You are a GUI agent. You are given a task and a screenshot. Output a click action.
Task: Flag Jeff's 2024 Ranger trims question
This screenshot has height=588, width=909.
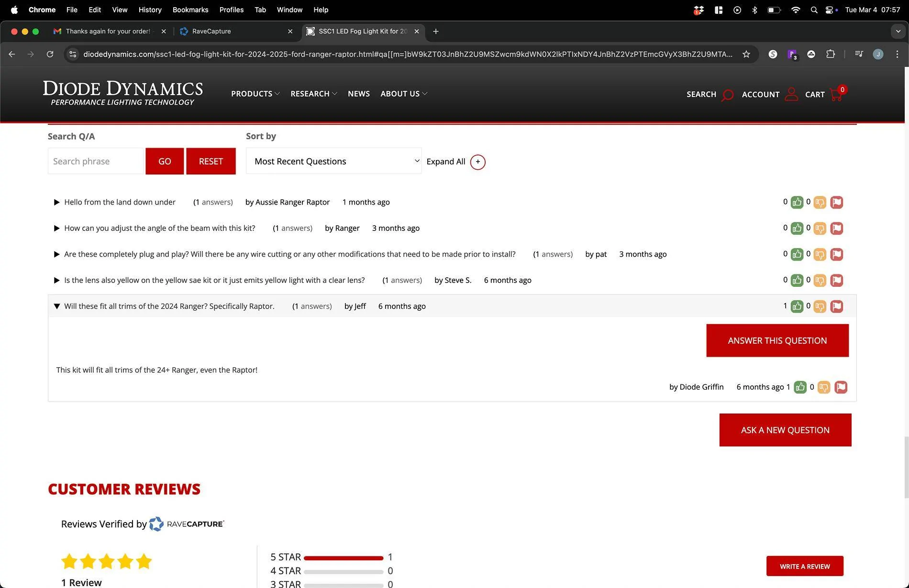coord(836,306)
